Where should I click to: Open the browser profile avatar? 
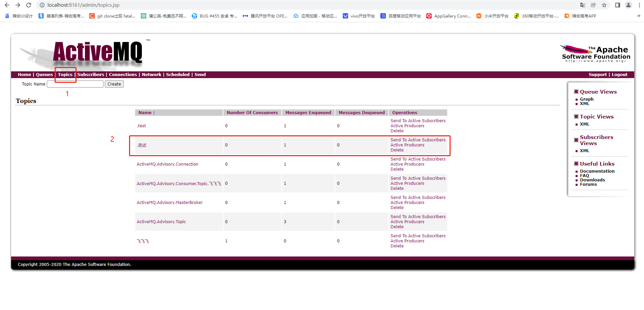pos(628,5)
